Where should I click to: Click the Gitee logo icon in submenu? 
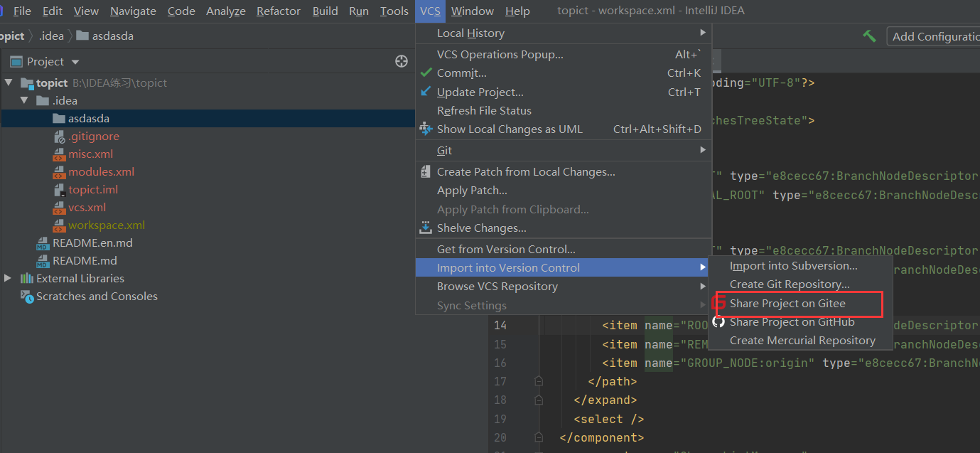(x=718, y=304)
